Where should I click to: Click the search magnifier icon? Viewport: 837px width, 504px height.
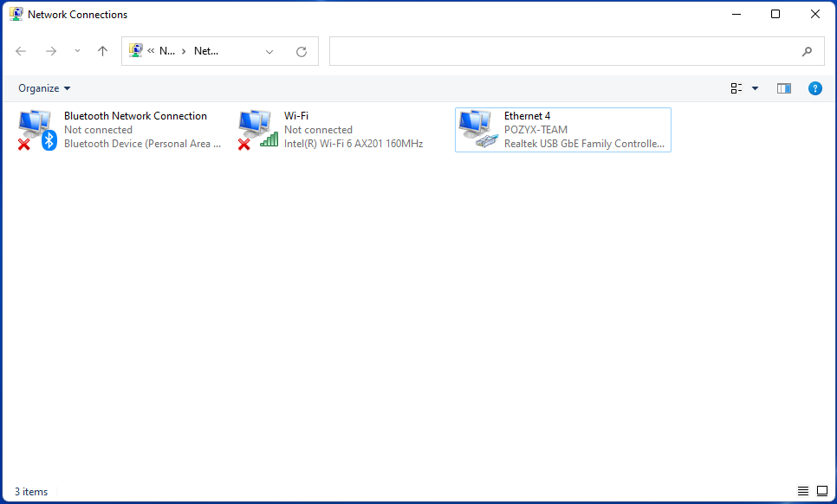tap(807, 52)
